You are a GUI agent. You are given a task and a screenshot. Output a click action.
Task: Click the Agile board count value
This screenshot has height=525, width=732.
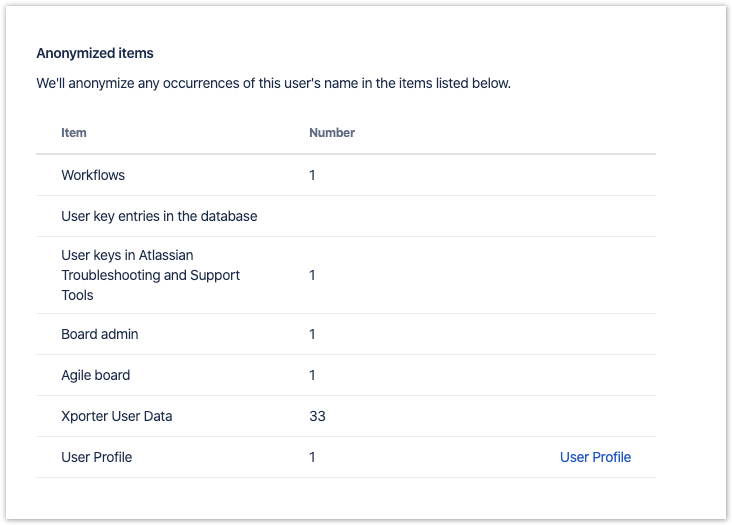tap(313, 375)
